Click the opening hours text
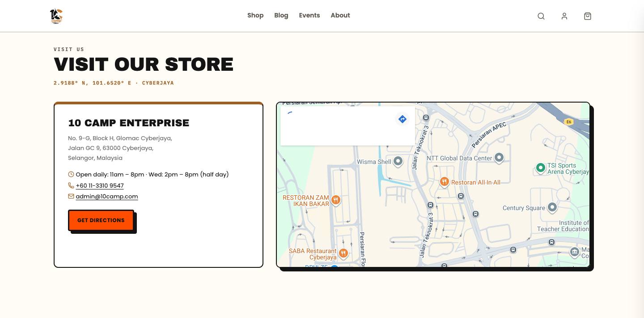This screenshot has height=318, width=644. click(152, 174)
